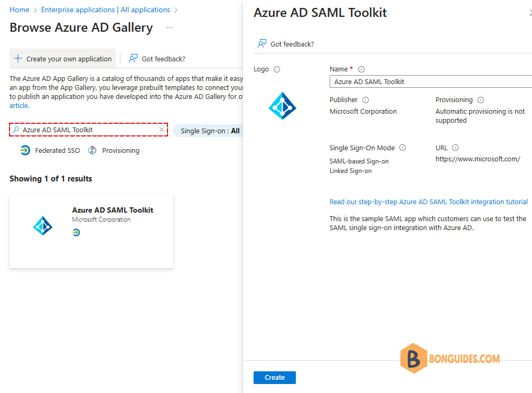Click the Federated SSO label
Viewport: 532px width, 393px height.
pos(58,150)
